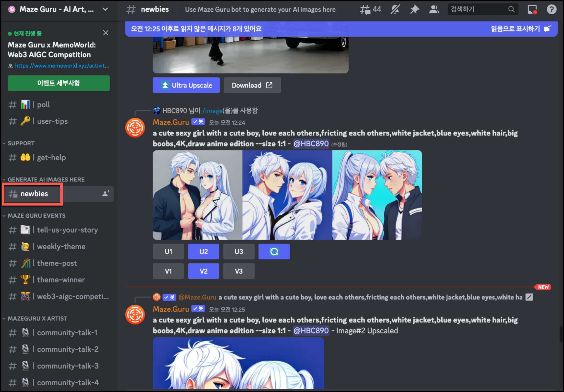Click the refresh regenerate button
The image size is (564, 392).
click(274, 252)
